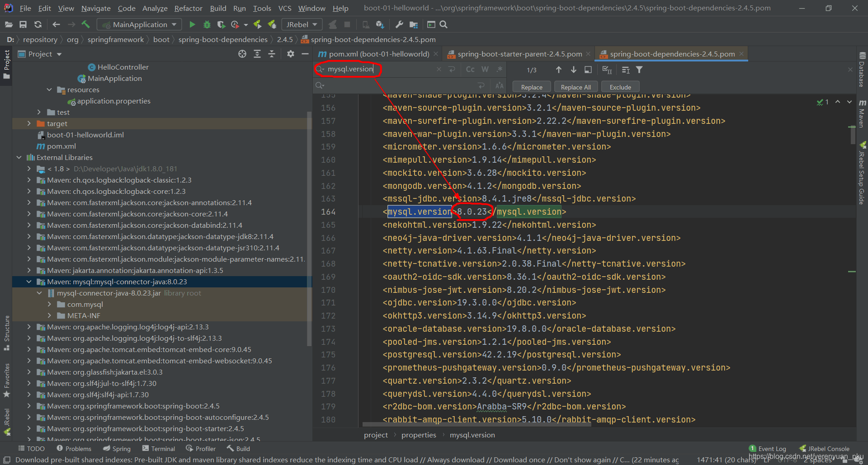
Task: Start debugging with the bug icon
Action: (x=207, y=24)
